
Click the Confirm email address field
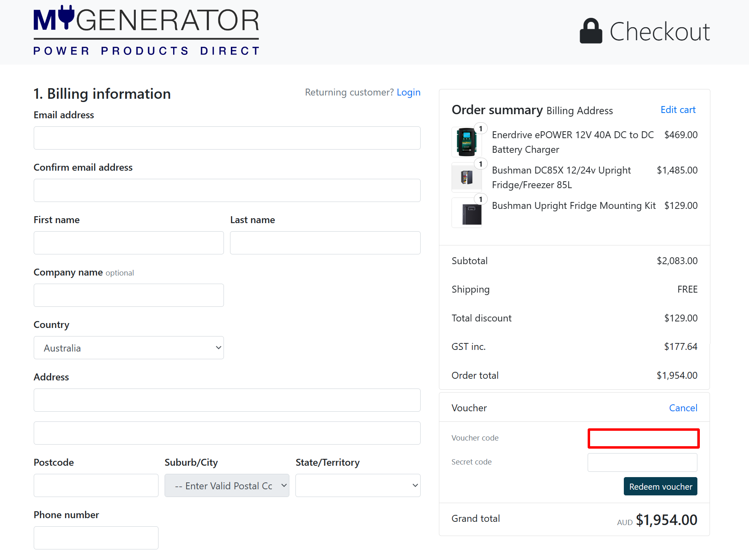[x=227, y=190]
